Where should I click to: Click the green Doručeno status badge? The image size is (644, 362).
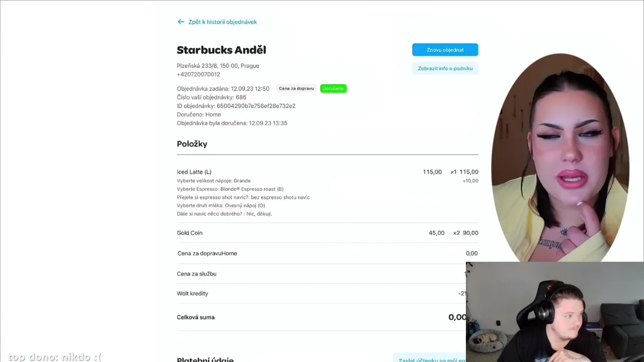click(333, 88)
